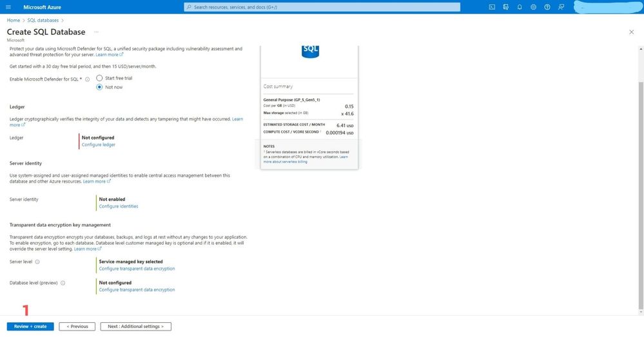Launch Cloud Shell from the top bar
Screen dimensions: 644x337
492,7
